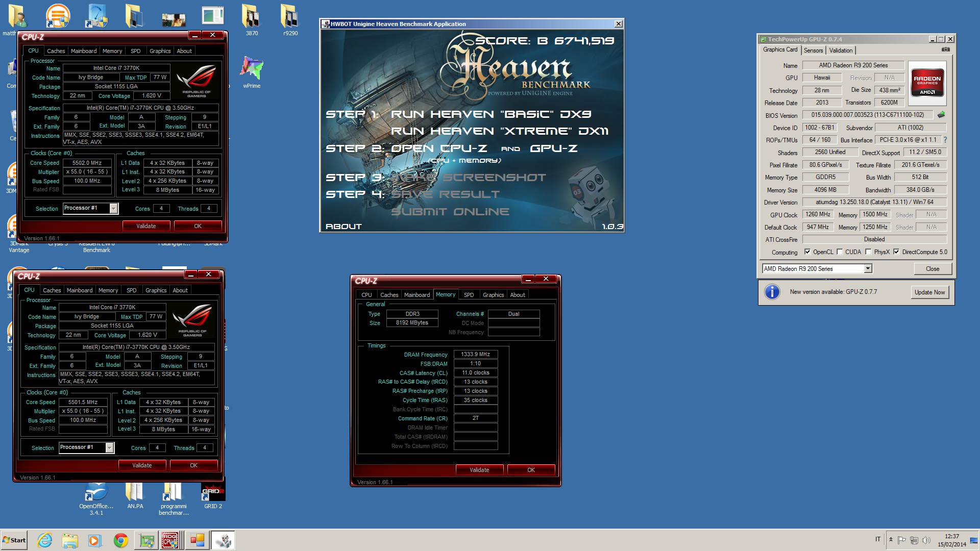Click Run Heaven "Xtreme" DX11 step
This screenshot has width=980, height=551.
point(499,131)
